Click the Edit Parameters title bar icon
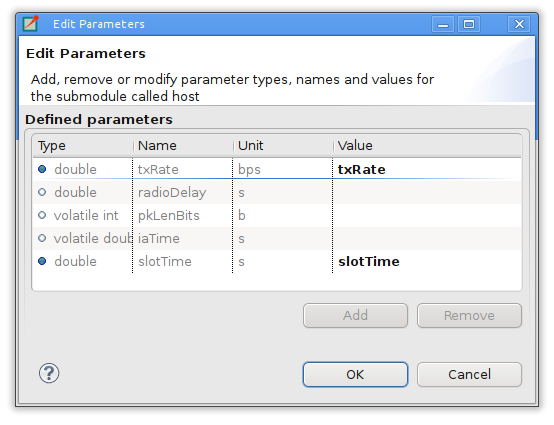Viewport: 554px width, 425px height. pyautogui.click(x=31, y=24)
